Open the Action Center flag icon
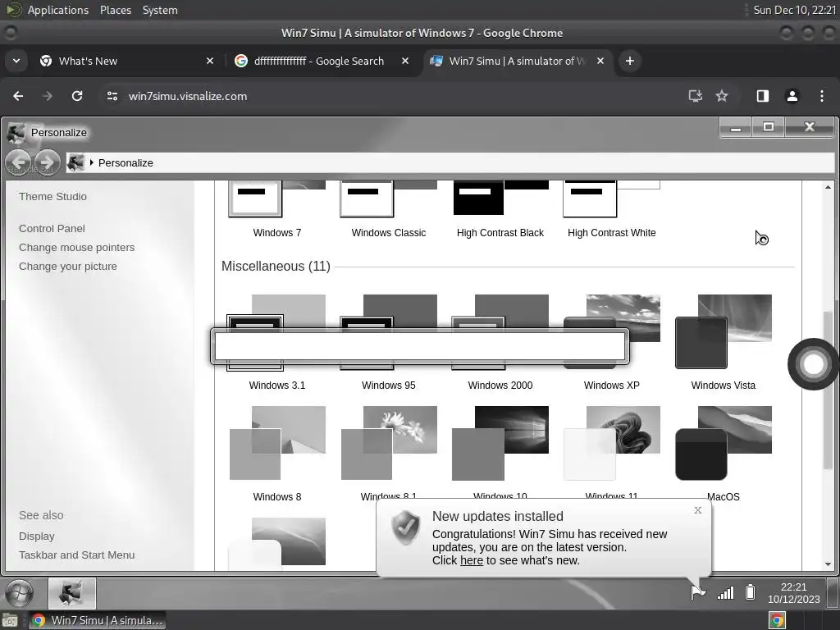Screen dimensions: 840x630 click(x=697, y=592)
